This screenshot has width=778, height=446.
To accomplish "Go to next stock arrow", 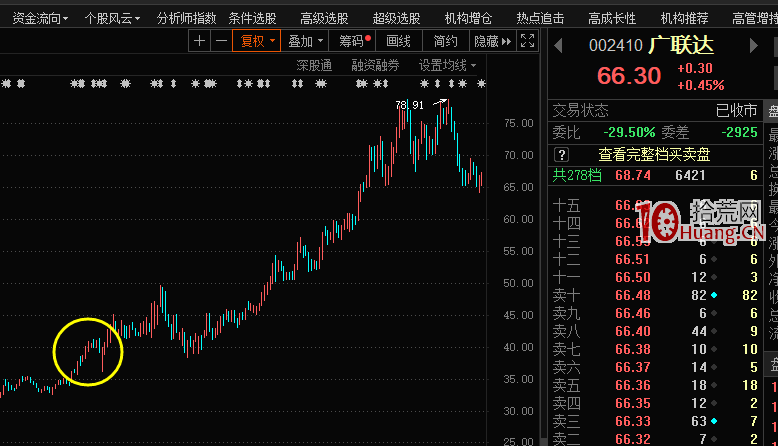I will click(x=754, y=46).
